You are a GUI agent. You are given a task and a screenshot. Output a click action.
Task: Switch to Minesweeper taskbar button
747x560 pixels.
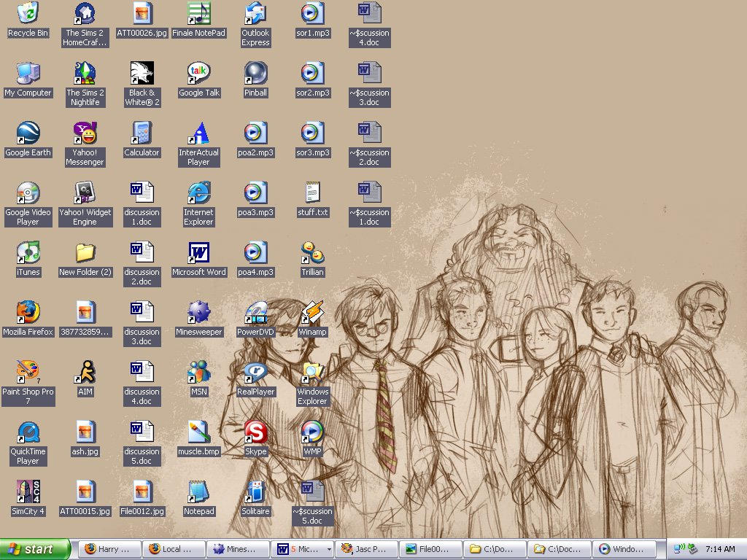tap(239, 549)
